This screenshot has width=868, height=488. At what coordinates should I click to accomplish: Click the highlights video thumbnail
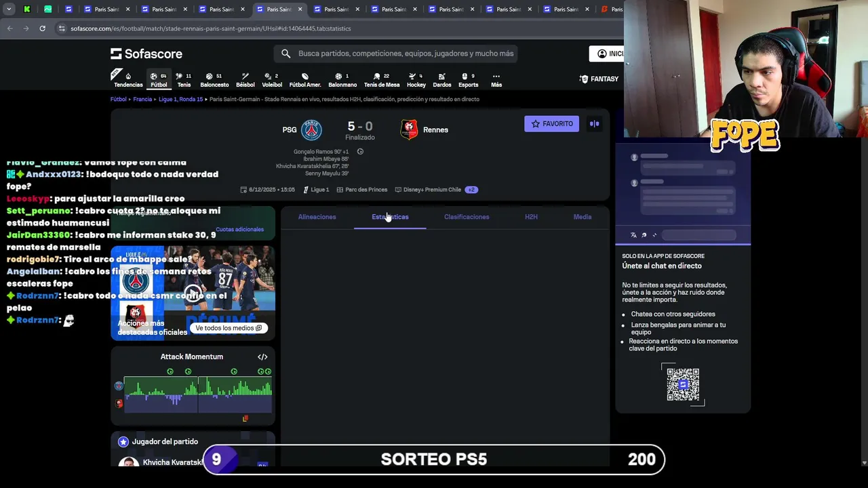193,293
